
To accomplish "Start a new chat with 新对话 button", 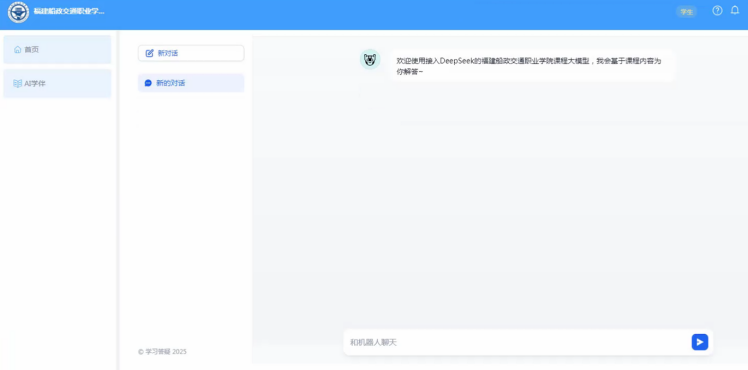I will pyautogui.click(x=191, y=53).
